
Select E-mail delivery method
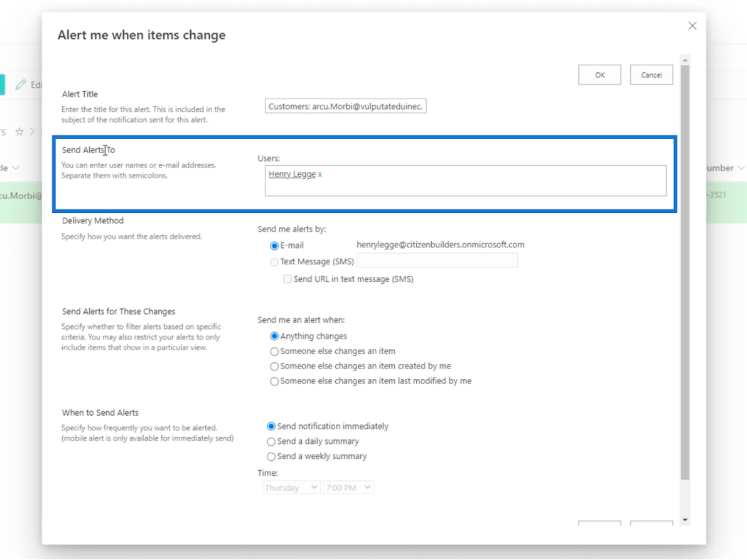pos(274,246)
